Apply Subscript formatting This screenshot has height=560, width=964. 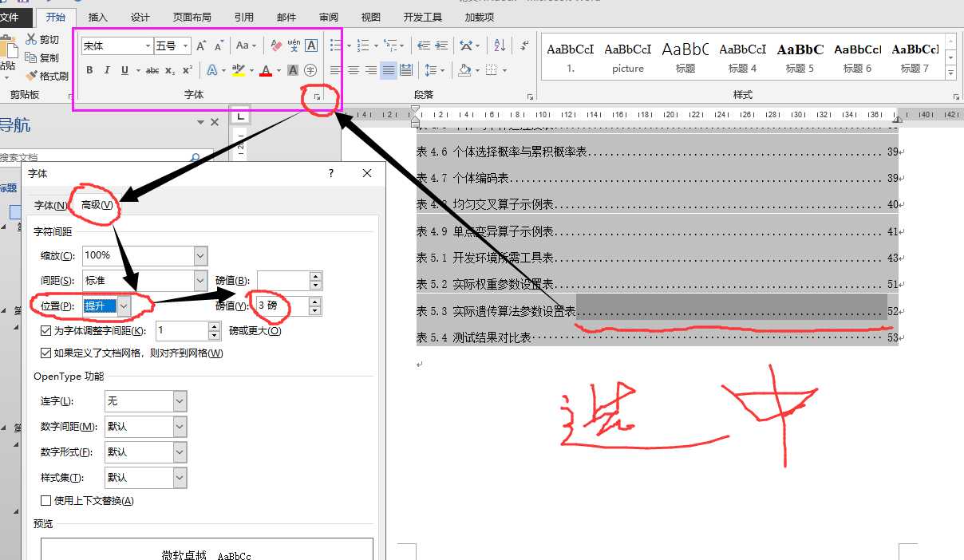coord(170,71)
